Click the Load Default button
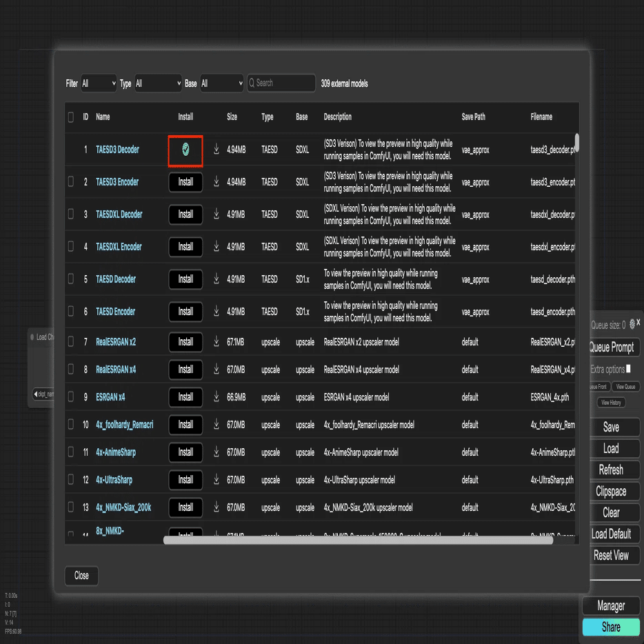Viewport: 644px width, 644px height. tap(611, 534)
